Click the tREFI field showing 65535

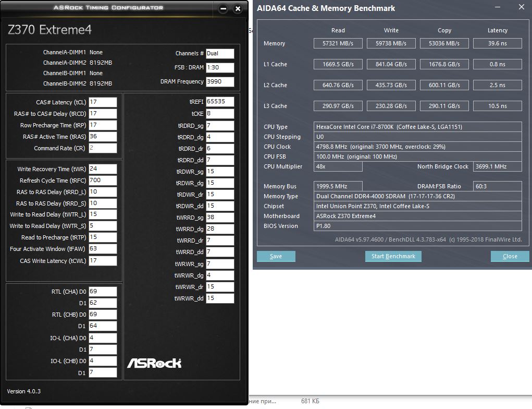coord(220,102)
